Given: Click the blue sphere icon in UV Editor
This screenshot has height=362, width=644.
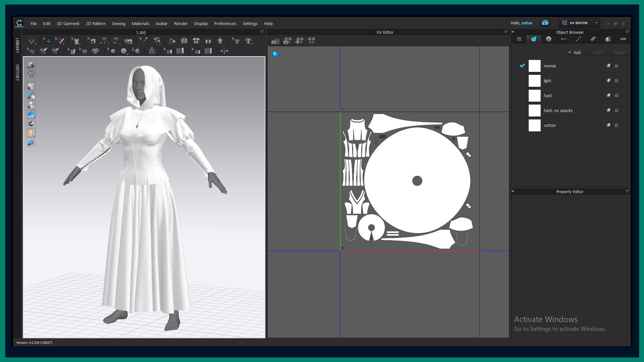Looking at the screenshot, I should [275, 54].
